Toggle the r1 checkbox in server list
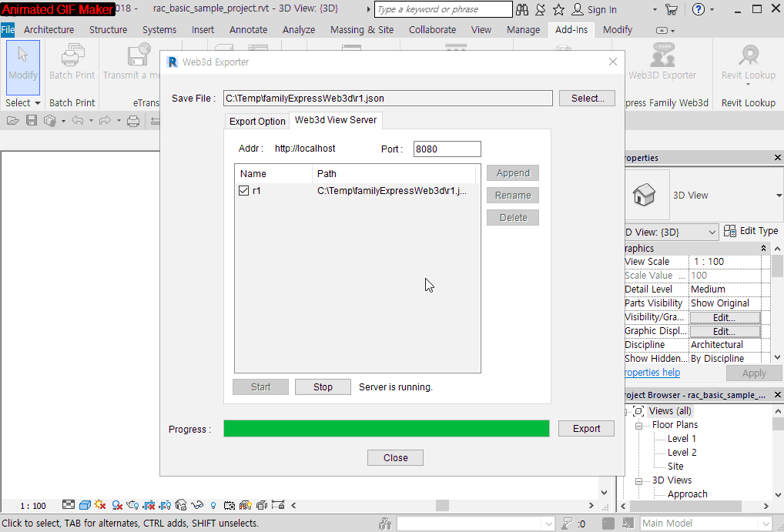The image size is (784, 532). 243,190
